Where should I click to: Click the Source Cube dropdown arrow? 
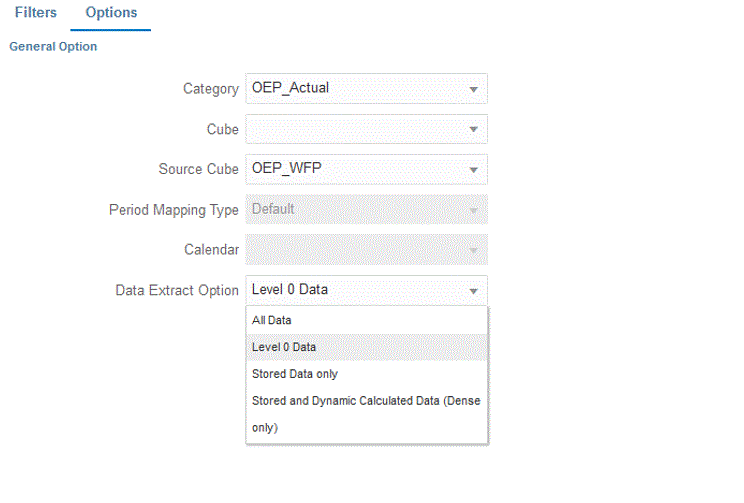[x=473, y=169]
